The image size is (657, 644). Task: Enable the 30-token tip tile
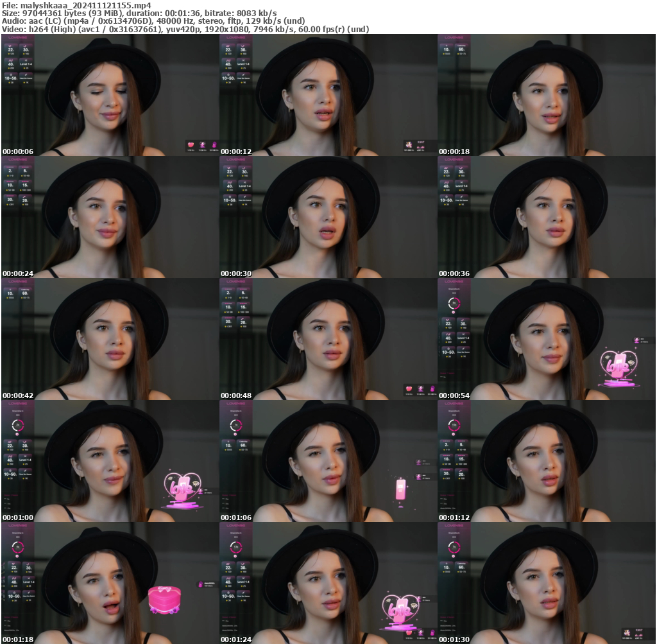point(25,49)
